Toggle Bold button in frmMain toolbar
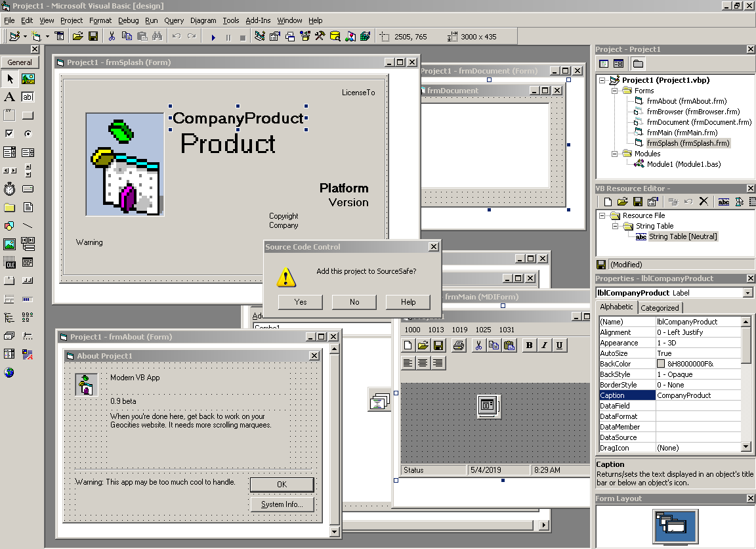 pyautogui.click(x=529, y=345)
